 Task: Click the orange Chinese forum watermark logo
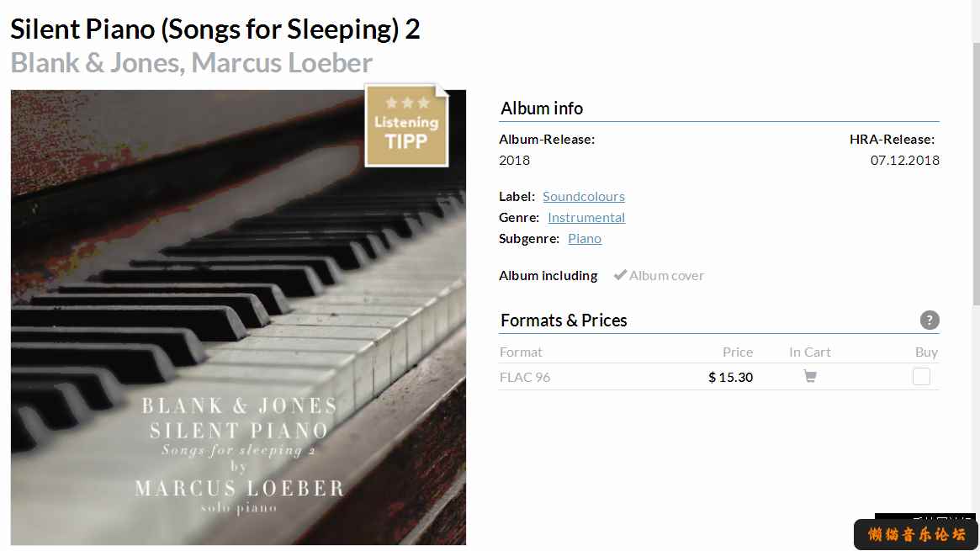915,534
